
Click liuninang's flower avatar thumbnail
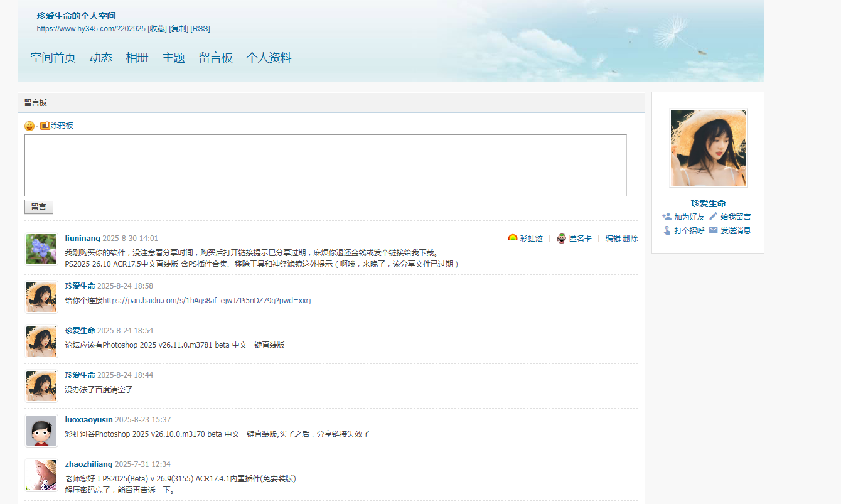click(41, 249)
